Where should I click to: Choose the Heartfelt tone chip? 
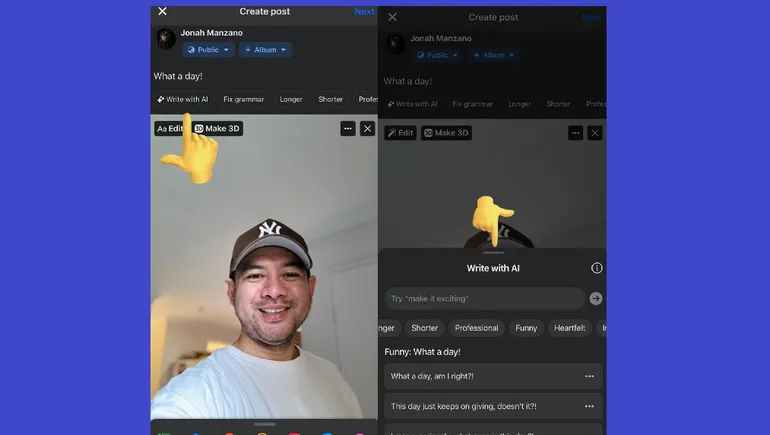coord(570,328)
